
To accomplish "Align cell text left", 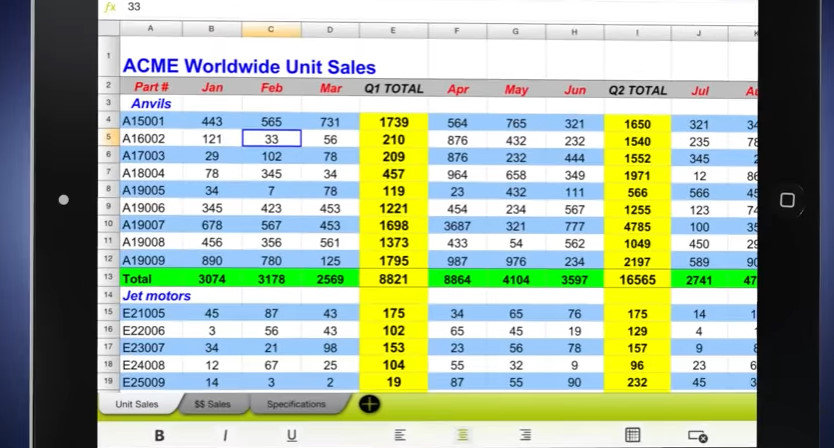I will [400, 435].
